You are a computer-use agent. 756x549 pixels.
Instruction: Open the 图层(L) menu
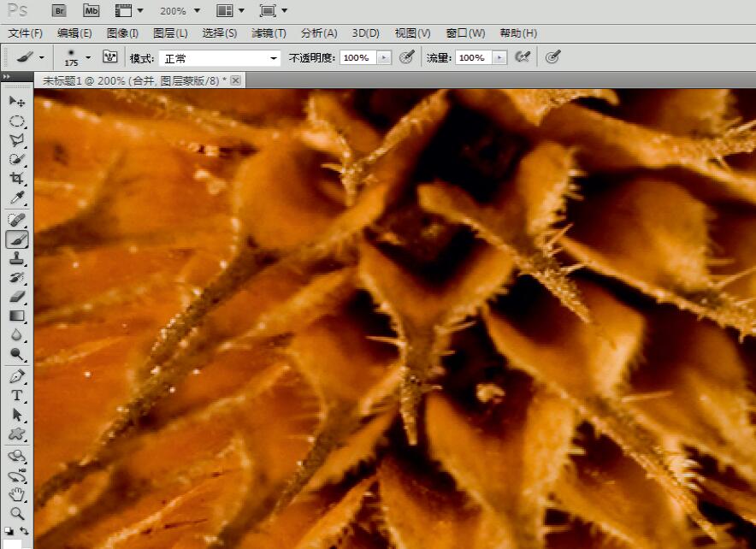point(170,33)
